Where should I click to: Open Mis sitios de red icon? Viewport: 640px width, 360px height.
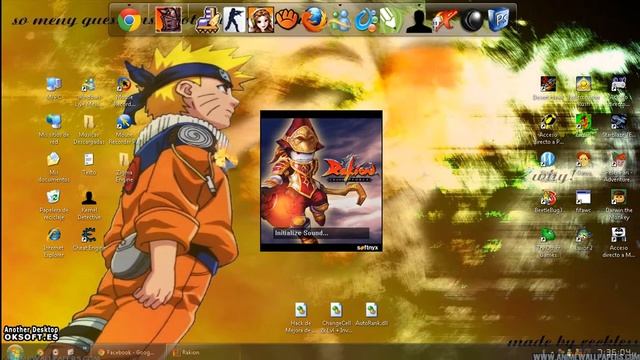[x=54, y=129]
